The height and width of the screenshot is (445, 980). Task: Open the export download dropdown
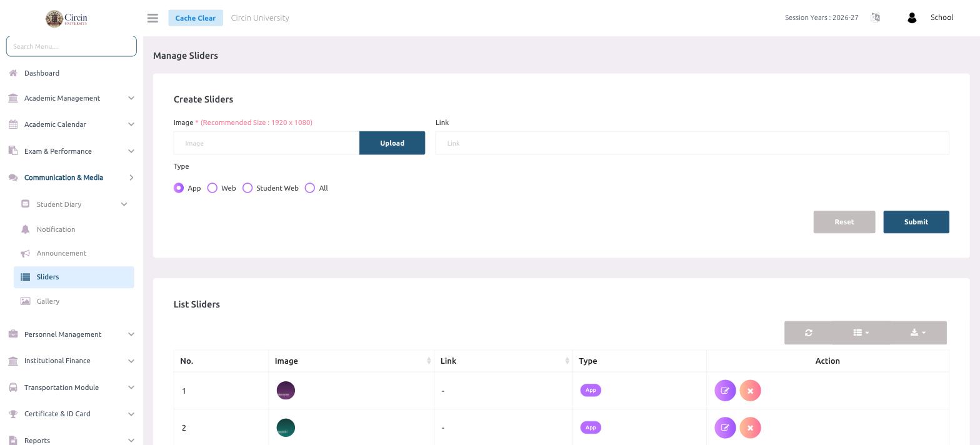tap(918, 332)
